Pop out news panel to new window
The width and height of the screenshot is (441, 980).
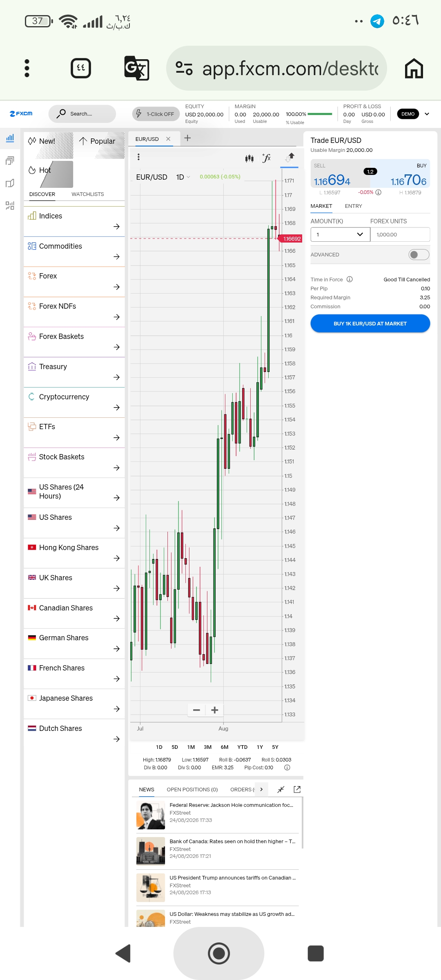(297, 789)
